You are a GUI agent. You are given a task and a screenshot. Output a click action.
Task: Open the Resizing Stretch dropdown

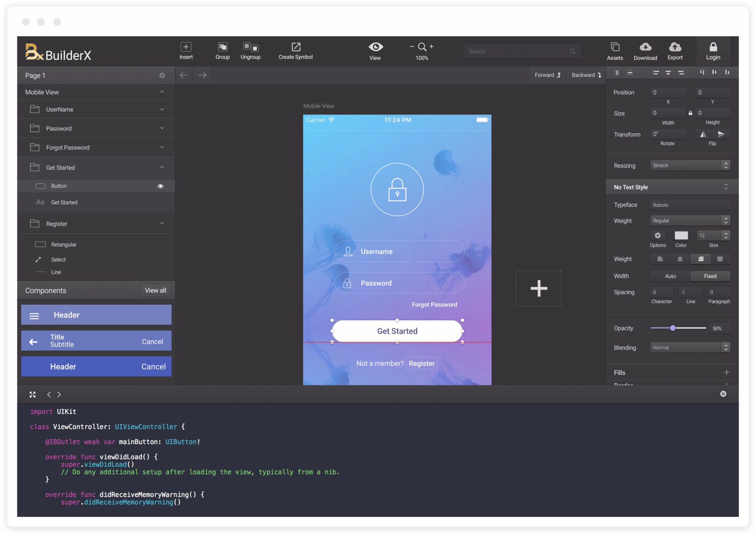[690, 166]
